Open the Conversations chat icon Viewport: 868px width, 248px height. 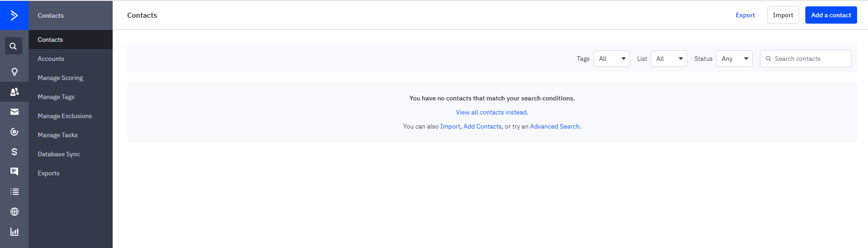point(15,172)
